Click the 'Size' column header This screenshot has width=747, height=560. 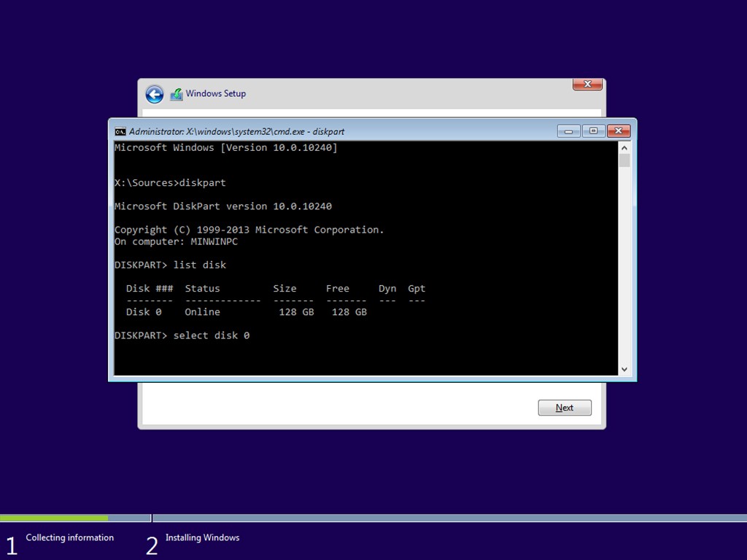click(285, 289)
